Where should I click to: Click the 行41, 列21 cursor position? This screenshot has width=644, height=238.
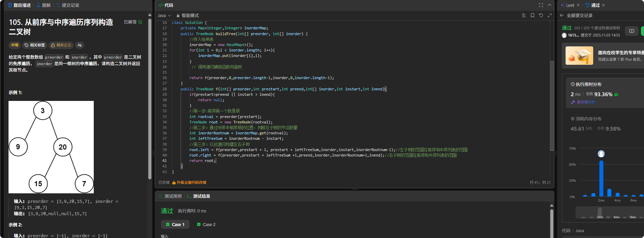540,182
